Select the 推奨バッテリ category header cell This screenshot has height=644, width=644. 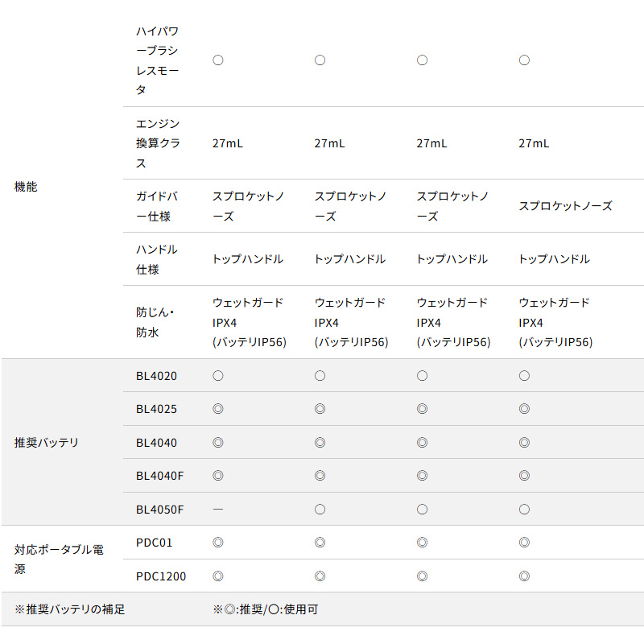(x=47, y=443)
